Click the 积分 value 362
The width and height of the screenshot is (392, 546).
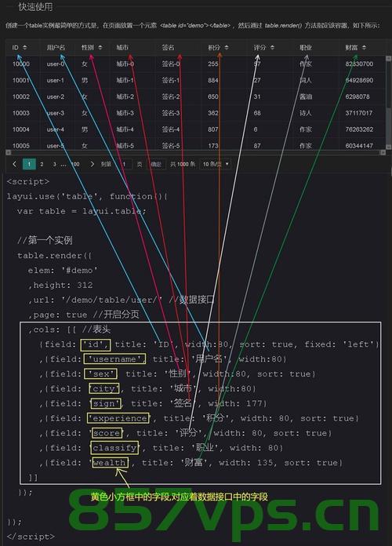click(x=213, y=113)
